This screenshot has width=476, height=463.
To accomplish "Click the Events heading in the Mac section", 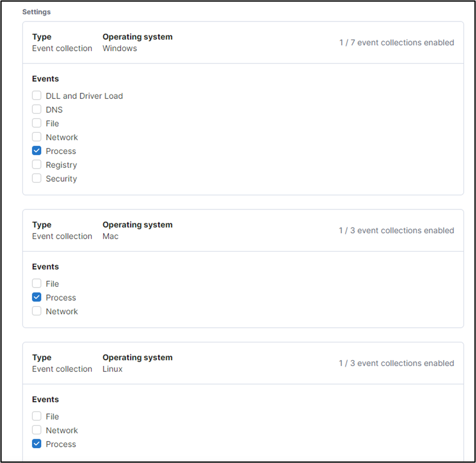I will (x=45, y=266).
